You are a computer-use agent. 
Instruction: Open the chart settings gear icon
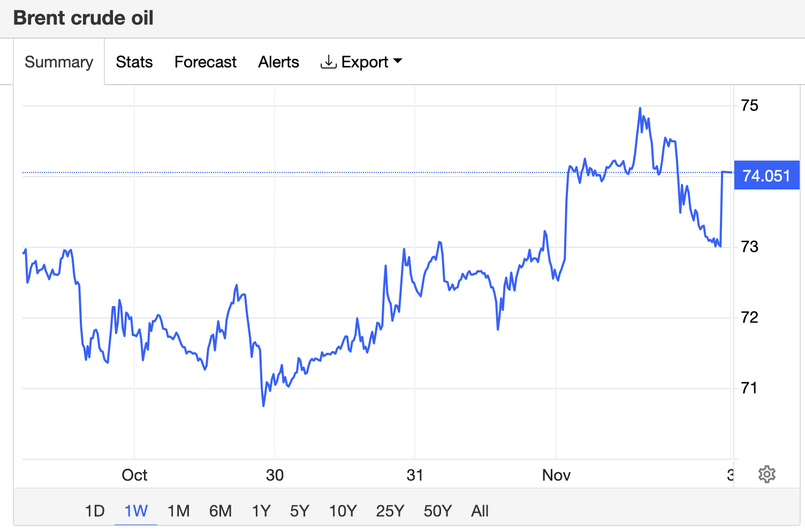(766, 474)
